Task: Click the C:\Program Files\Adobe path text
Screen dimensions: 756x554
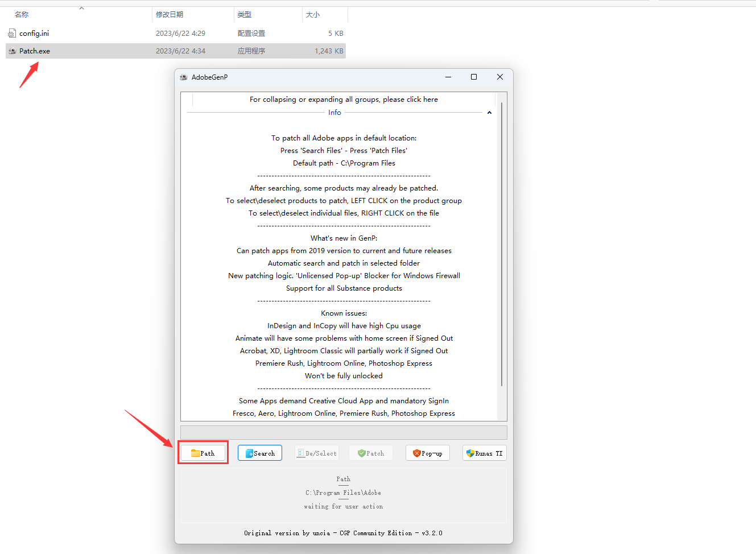Action: (x=344, y=493)
